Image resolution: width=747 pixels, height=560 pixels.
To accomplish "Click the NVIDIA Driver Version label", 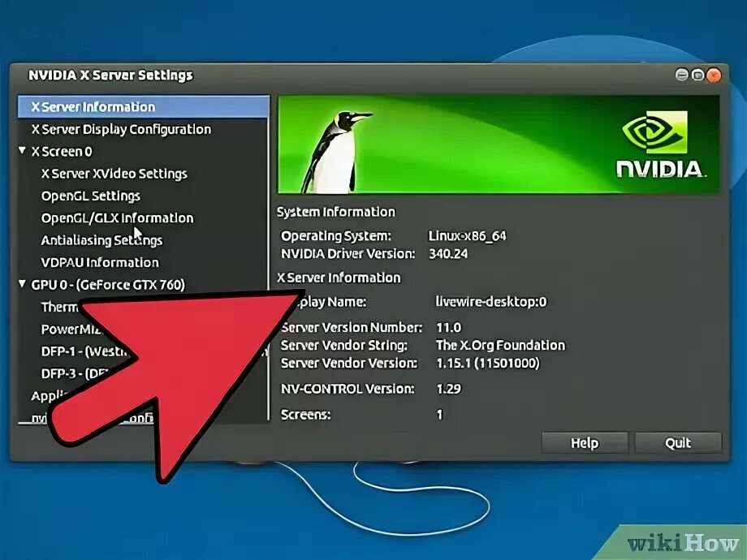I will [348, 254].
